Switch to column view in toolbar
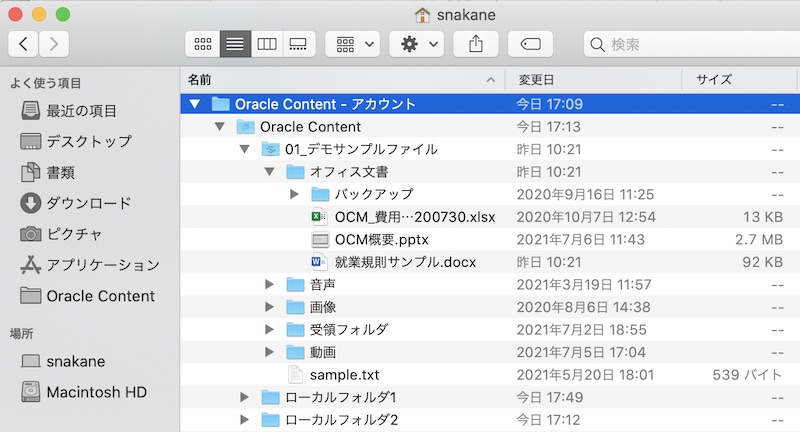This screenshot has height=432, width=800. click(266, 44)
